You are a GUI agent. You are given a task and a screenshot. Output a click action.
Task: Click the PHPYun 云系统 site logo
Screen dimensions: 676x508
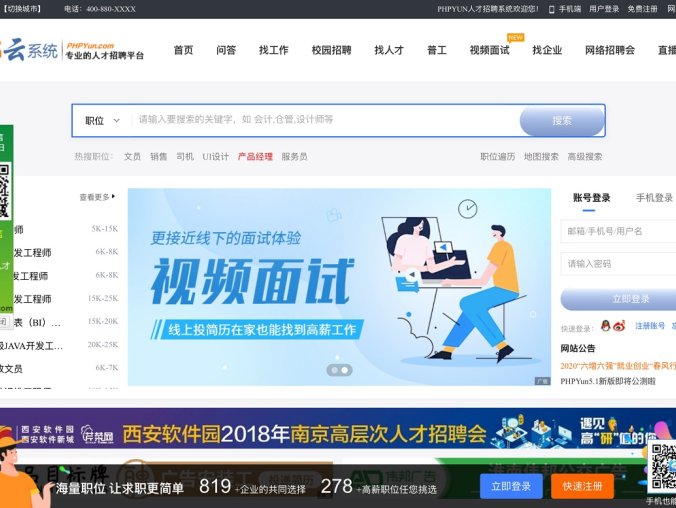[x=72, y=50]
